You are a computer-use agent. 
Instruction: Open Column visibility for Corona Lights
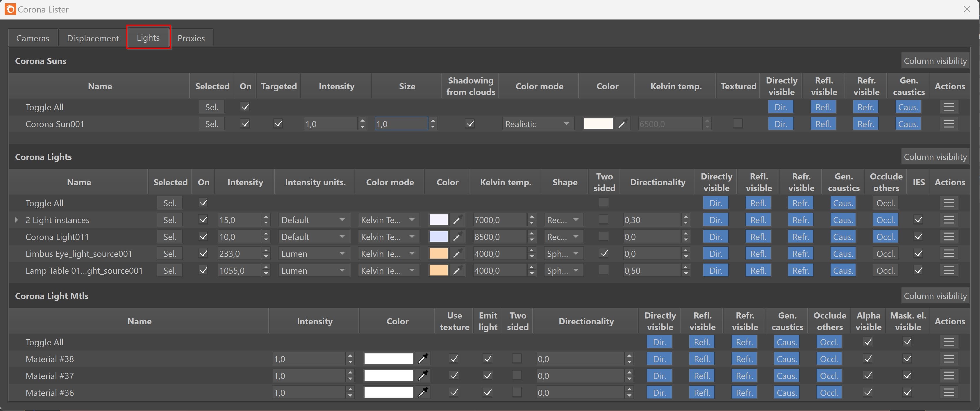(935, 157)
